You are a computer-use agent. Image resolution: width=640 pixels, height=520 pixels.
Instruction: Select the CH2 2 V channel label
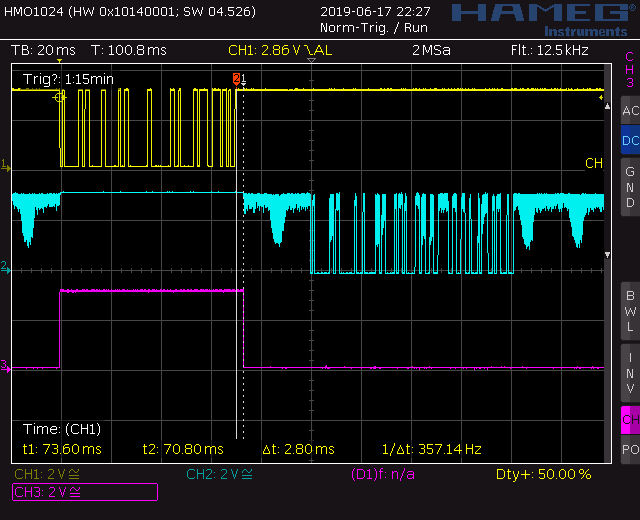[217, 474]
